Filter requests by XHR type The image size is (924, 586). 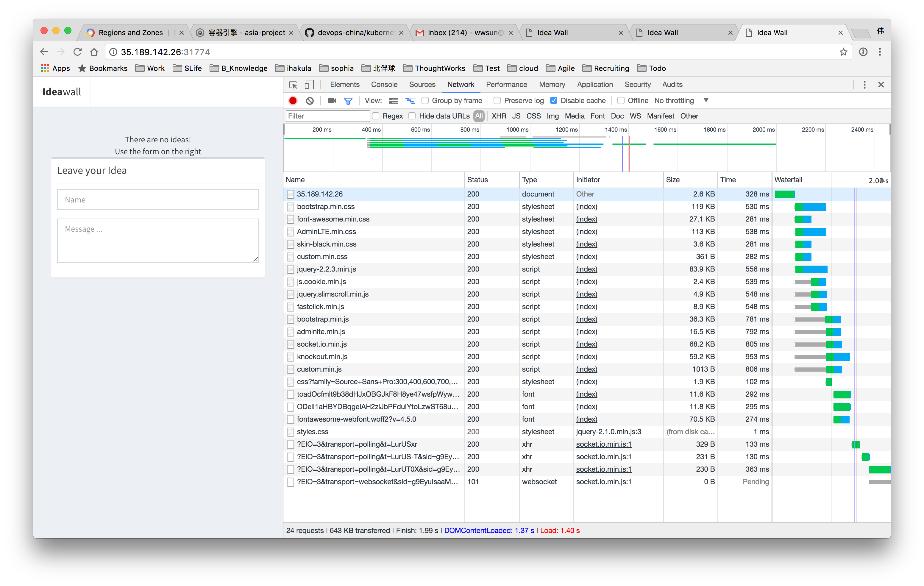[x=498, y=116]
